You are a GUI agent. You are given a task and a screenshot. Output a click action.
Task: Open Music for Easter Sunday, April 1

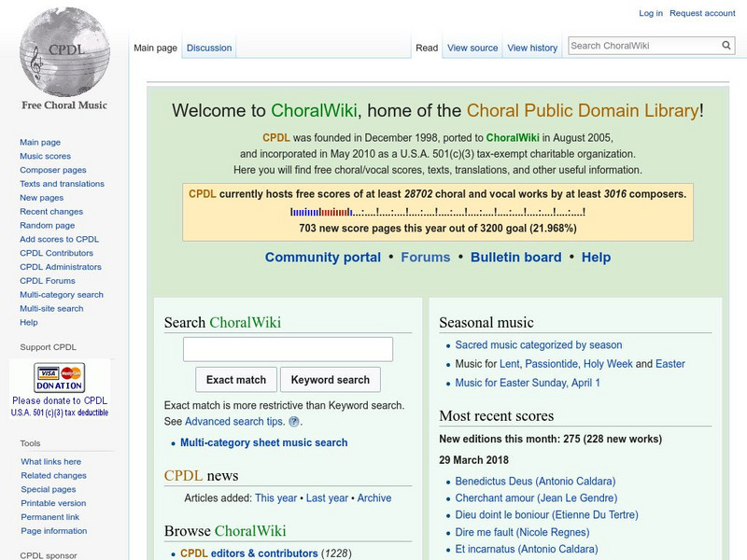(x=528, y=383)
